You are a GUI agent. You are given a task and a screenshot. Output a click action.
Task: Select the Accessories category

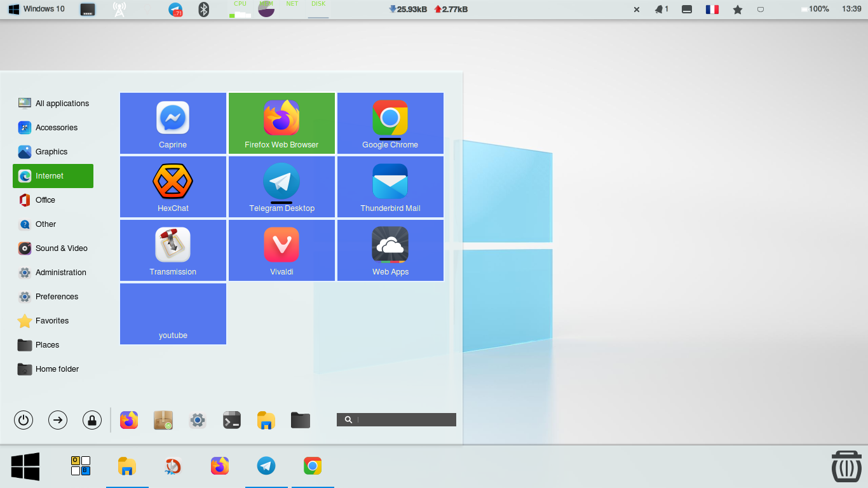tap(53, 128)
